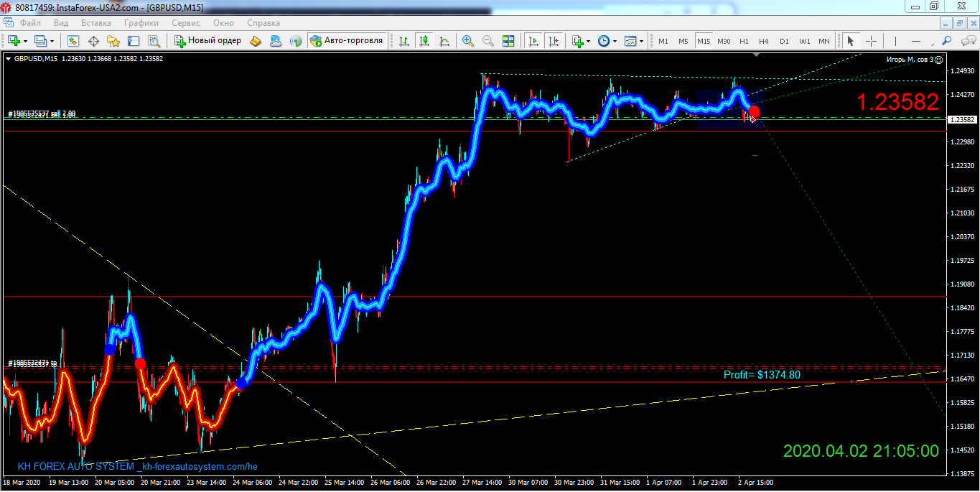
Task: Open the Справка menu
Action: tap(263, 23)
